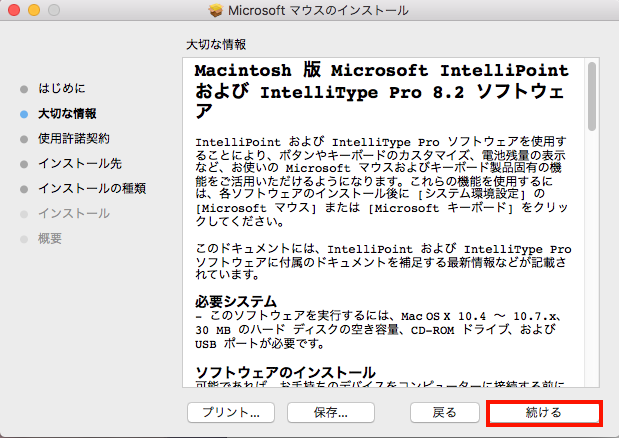Click the blue bullet beside 大切な情報

pyautogui.click(x=24, y=114)
